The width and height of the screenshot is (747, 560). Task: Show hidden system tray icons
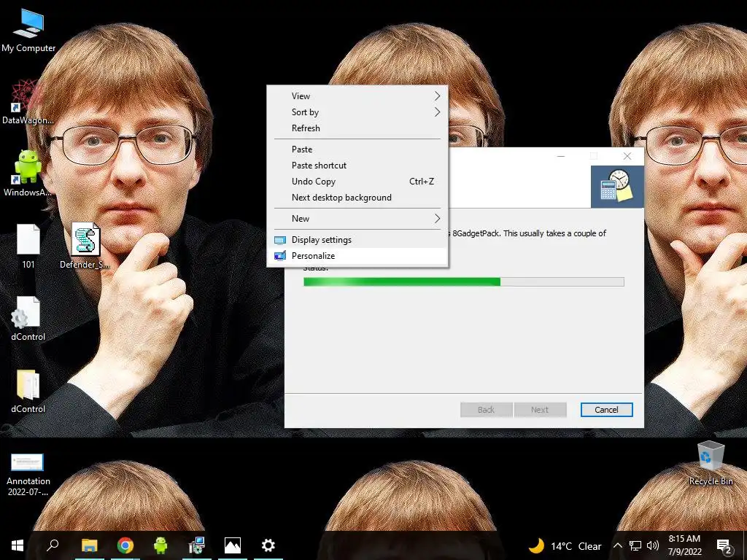point(617,546)
